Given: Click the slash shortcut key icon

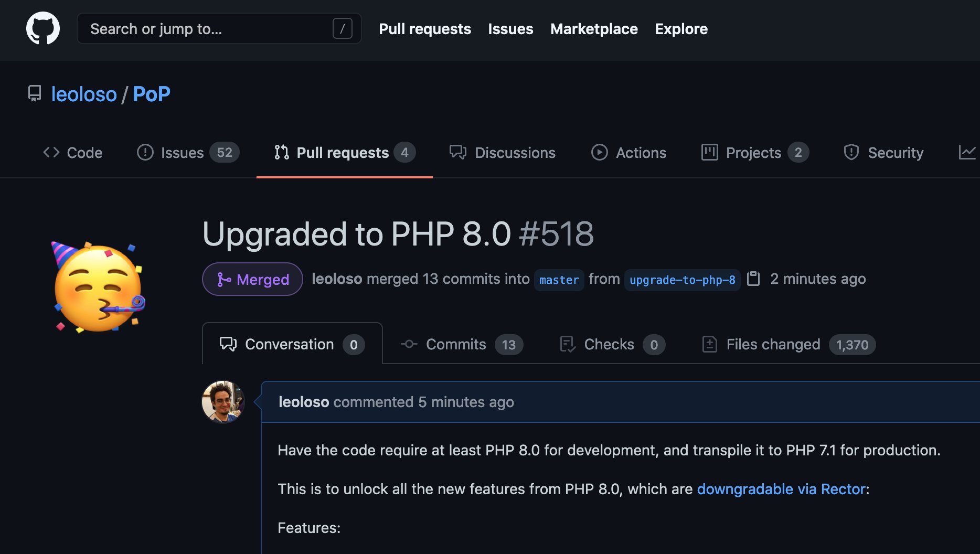Looking at the screenshot, I should tap(342, 29).
